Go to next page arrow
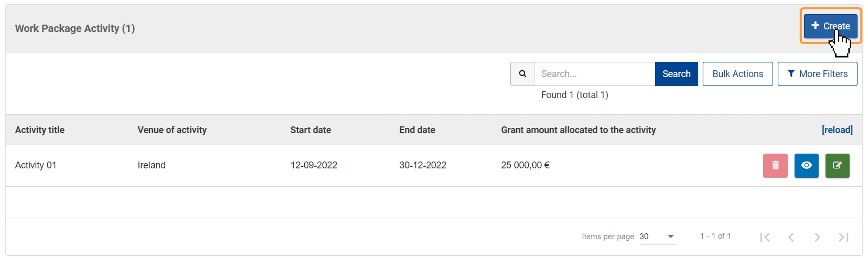The height and width of the screenshot is (258, 868). (x=817, y=237)
